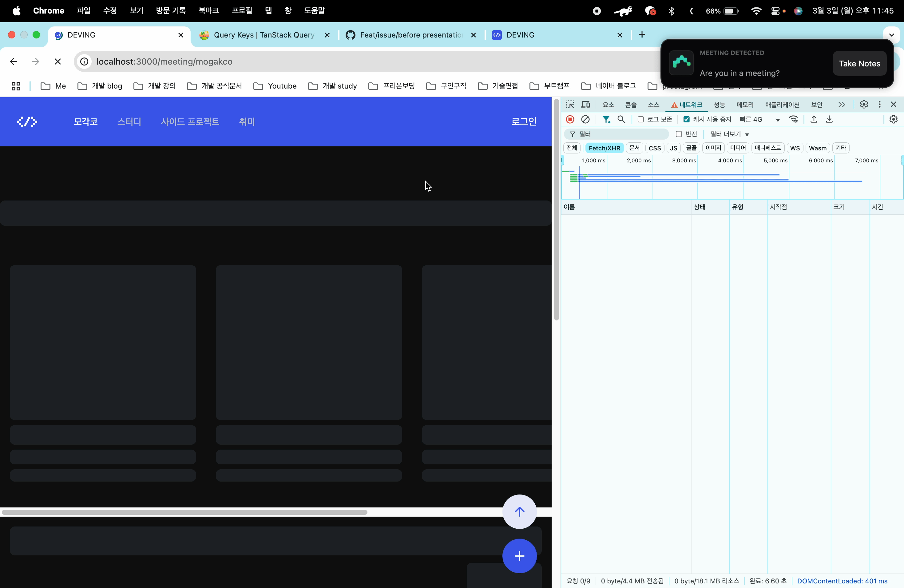Check the 반전 filter checkbox

679,134
